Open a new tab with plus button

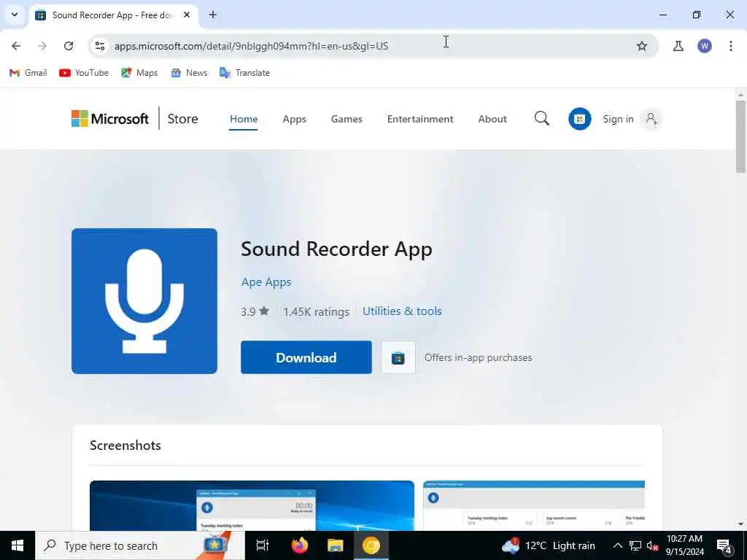click(x=213, y=15)
